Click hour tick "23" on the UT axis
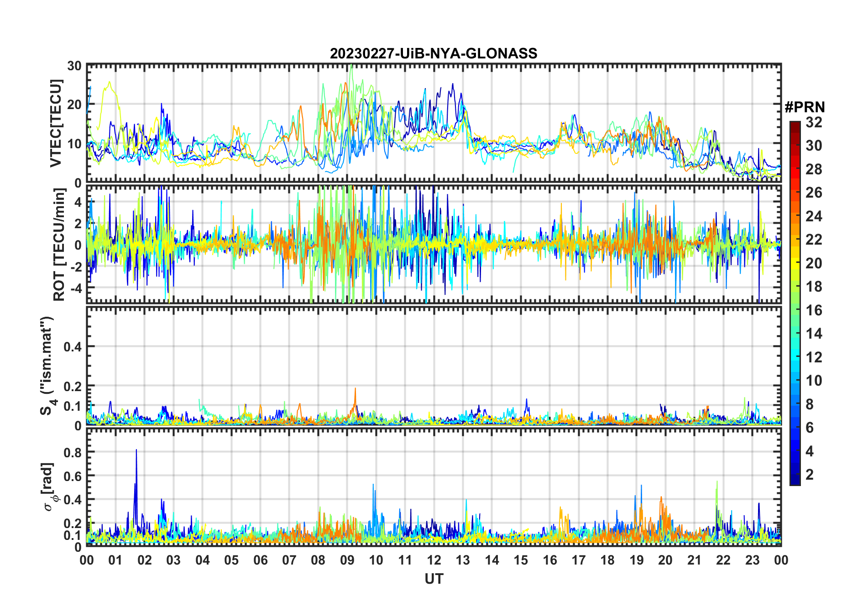The height and width of the screenshot is (607, 868). click(753, 560)
